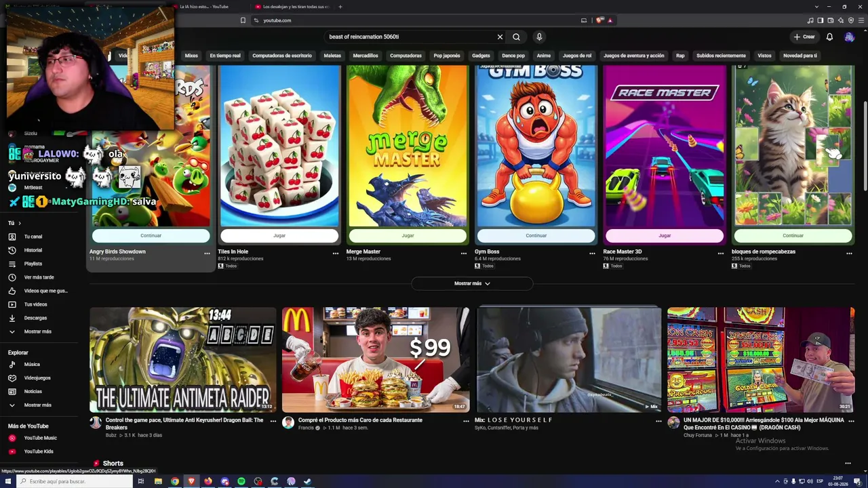Switch to the 'Los desalojan' browser tab
The height and width of the screenshot is (488, 868).
pos(292,7)
